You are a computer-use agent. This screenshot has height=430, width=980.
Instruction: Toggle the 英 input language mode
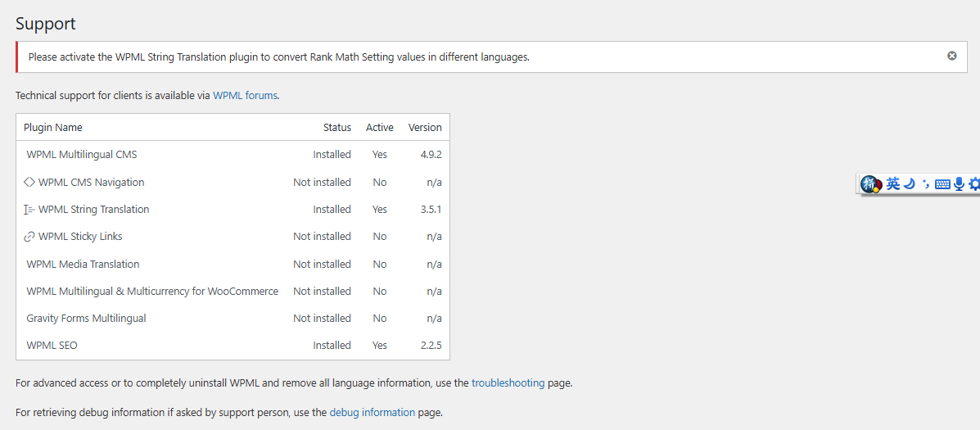(x=892, y=184)
